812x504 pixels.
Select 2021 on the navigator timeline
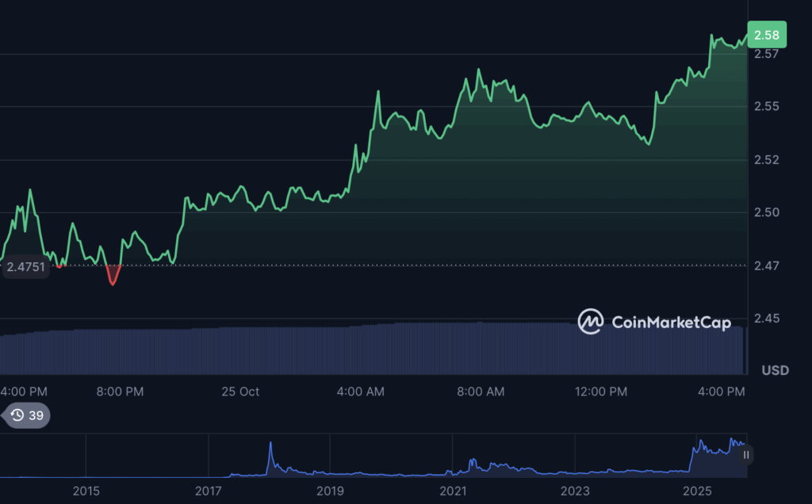[x=453, y=491]
